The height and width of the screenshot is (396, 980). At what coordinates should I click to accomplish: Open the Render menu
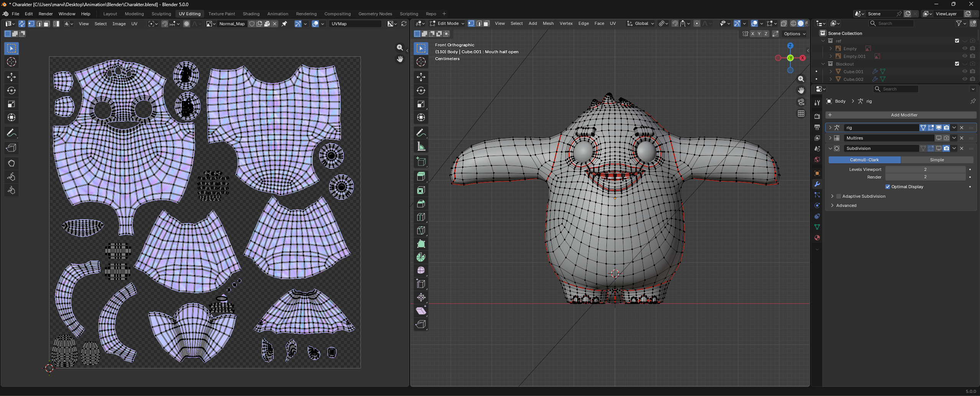(46, 14)
